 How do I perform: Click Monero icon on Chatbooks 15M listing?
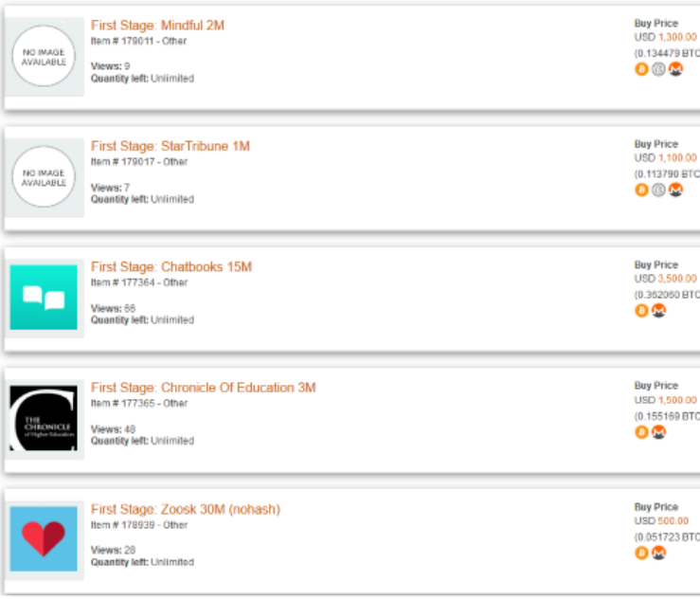click(x=659, y=311)
